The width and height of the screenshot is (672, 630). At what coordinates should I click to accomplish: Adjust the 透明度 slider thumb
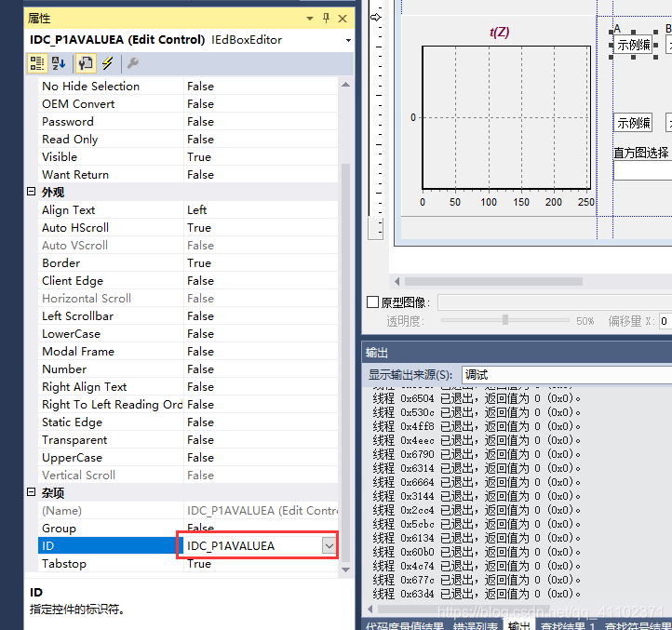click(505, 320)
